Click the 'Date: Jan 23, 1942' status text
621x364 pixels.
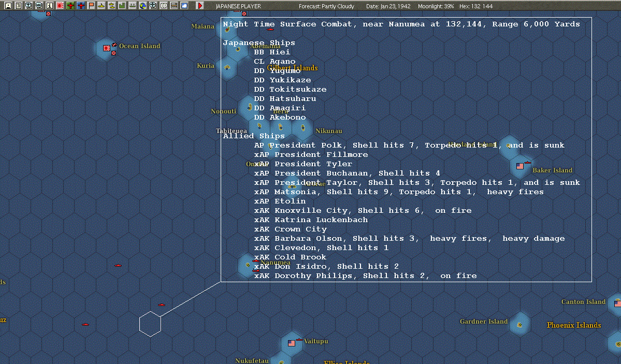[x=388, y=6]
